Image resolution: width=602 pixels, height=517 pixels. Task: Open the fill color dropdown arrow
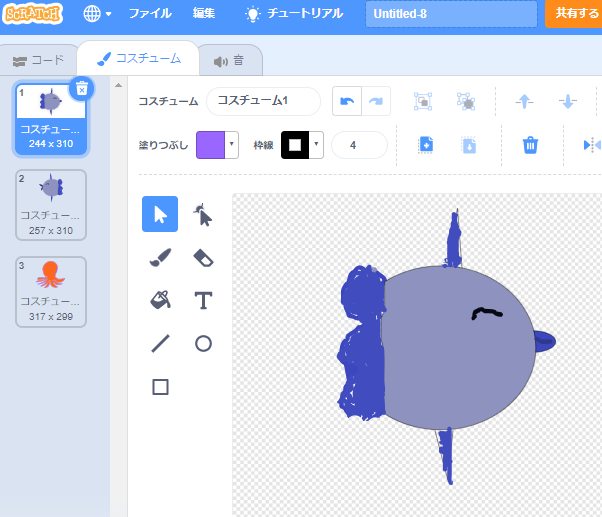[232, 145]
